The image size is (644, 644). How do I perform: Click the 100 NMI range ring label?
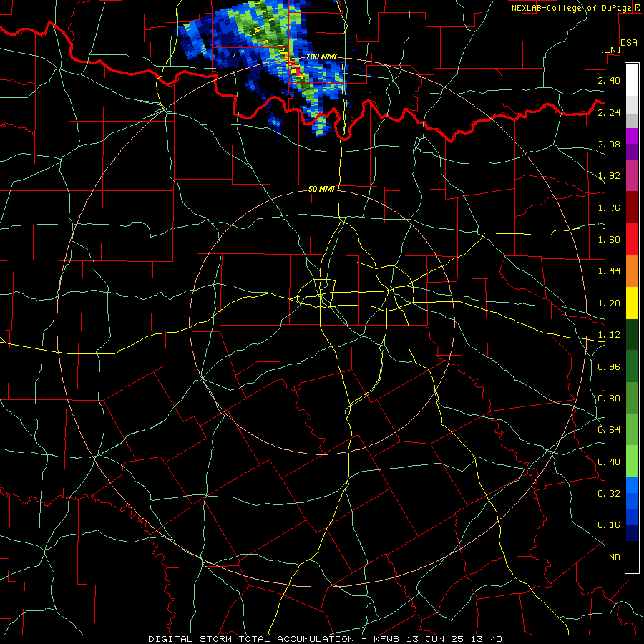pyautogui.click(x=321, y=57)
